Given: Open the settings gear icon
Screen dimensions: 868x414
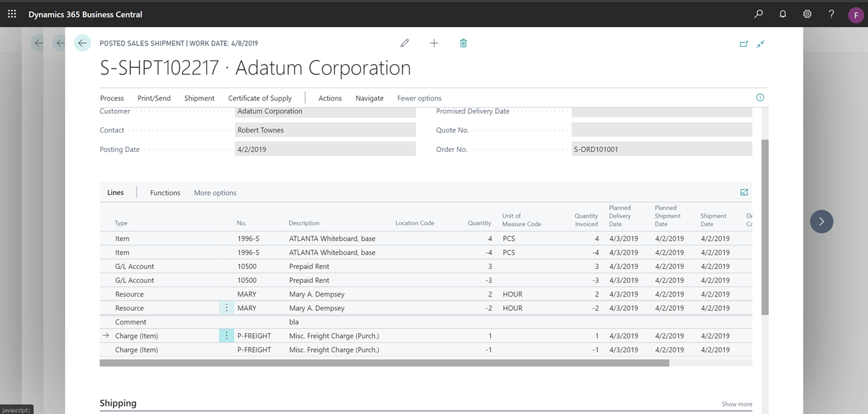Looking at the screenshot, I should click(807, 14).
